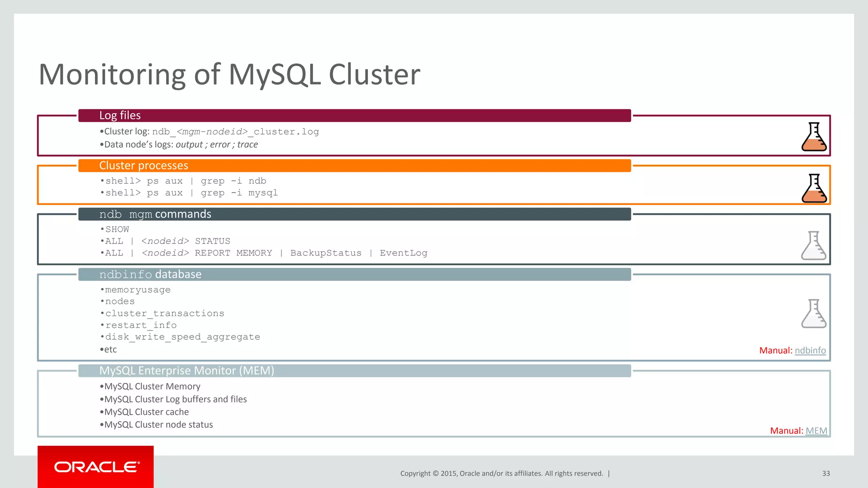Select the ndb_mgm commands header bar

point(355,214)
